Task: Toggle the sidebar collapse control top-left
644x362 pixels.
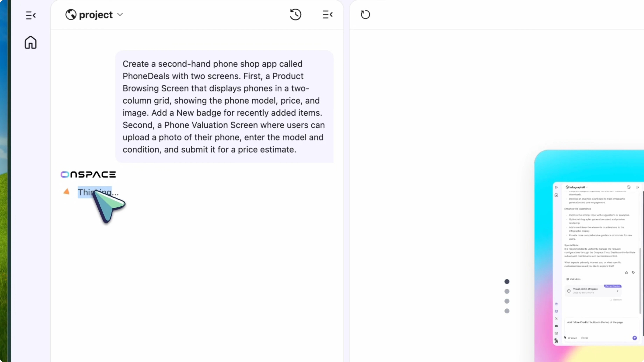Action: [30, 16]
